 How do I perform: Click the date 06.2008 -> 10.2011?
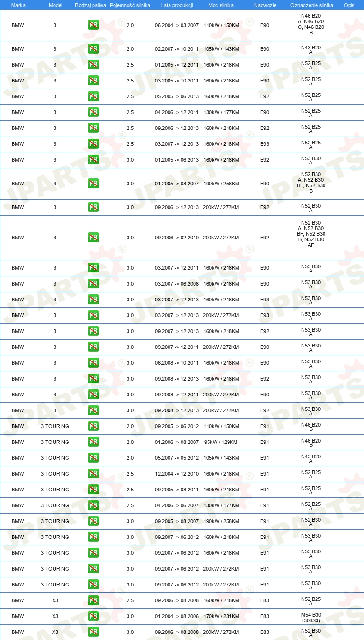pyautogui.click(x=177, y=363)
